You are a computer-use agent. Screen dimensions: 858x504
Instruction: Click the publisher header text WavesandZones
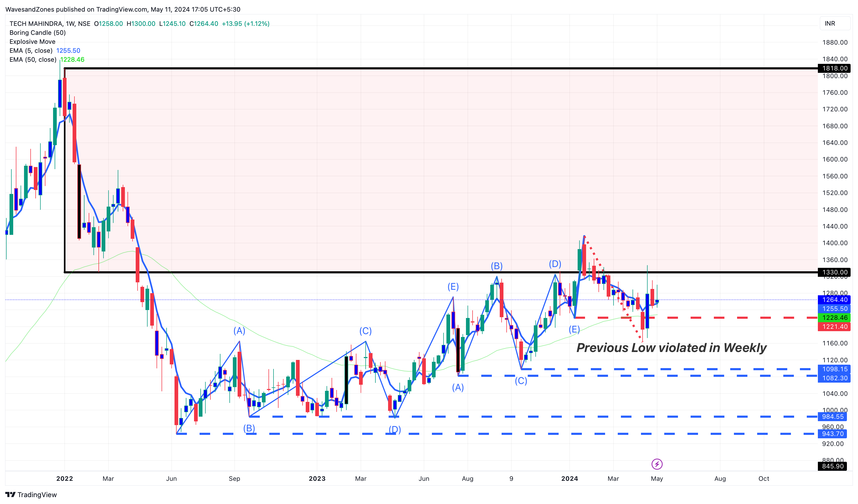click(30, 9)
